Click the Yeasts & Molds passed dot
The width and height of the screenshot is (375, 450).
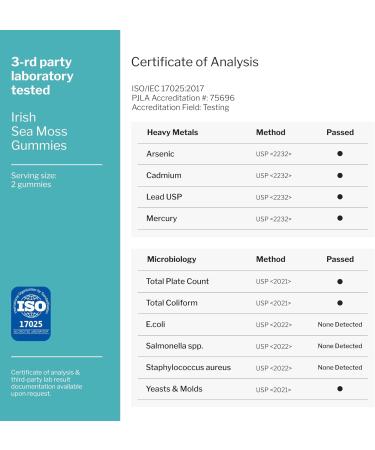click(340, 389)
